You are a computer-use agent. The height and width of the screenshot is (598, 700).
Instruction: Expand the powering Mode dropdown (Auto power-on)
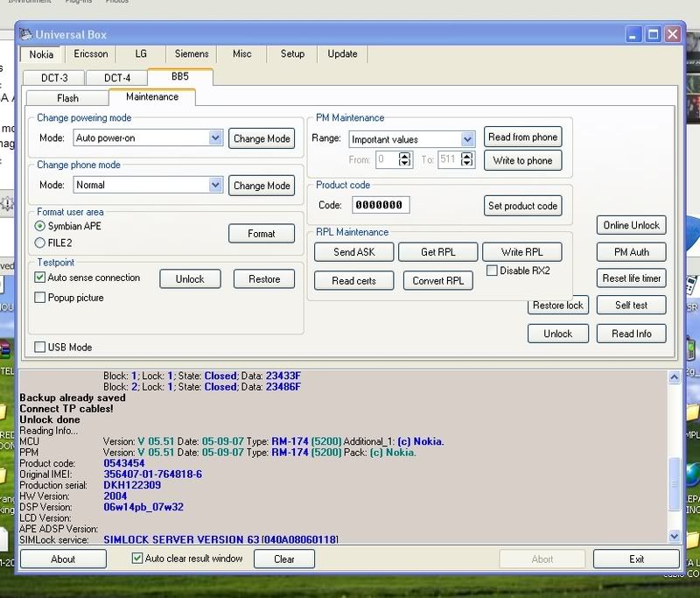pos(215,137)
